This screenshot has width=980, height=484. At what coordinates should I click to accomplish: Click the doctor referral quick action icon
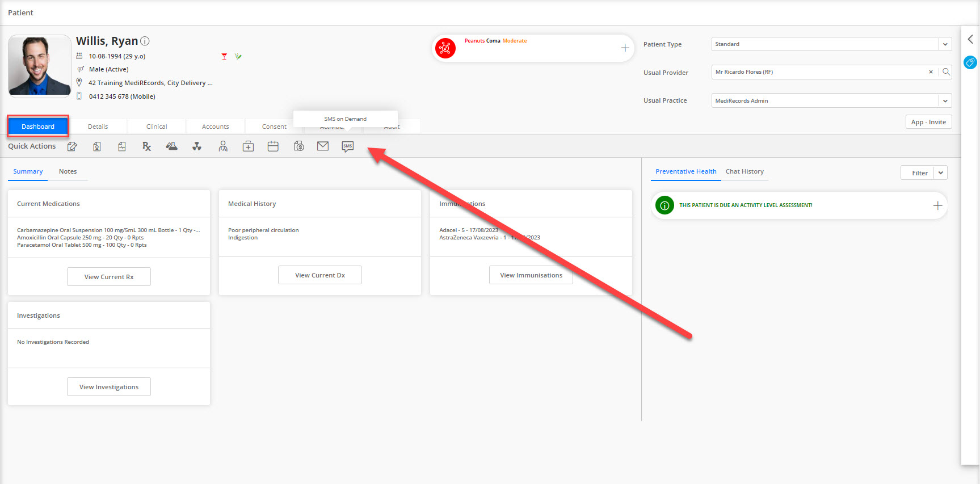tap(223, 146)
